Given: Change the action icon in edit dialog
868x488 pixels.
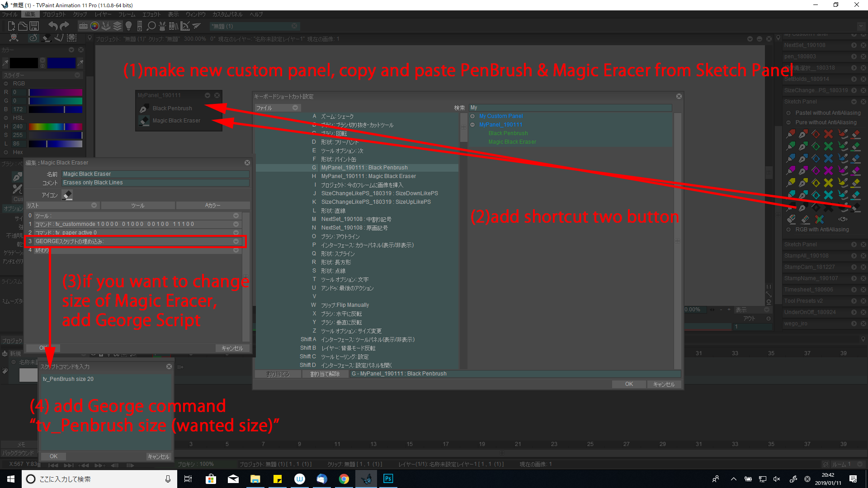Looking at the screenshot, I should point(67,195).
